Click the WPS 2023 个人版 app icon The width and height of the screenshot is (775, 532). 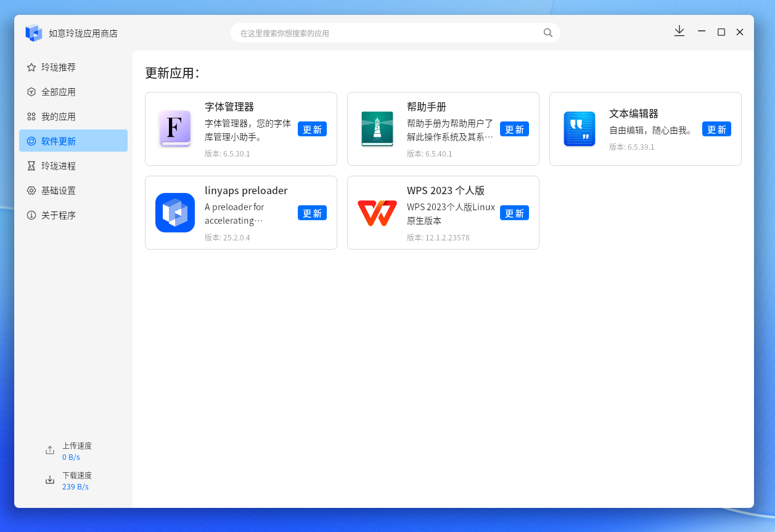click(x=377, y=213)
